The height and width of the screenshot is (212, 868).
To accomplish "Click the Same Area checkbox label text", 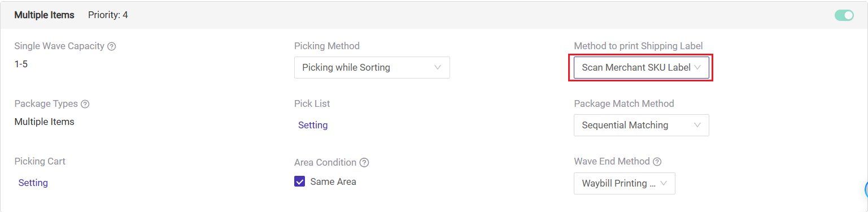I will (333, 181).
